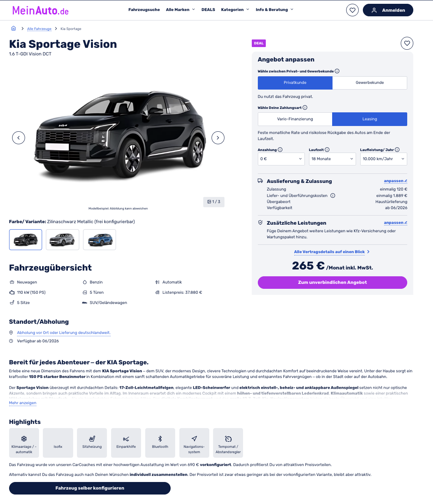Select Privatkunde customer type
Screen dimensions: 433x504
295,83
